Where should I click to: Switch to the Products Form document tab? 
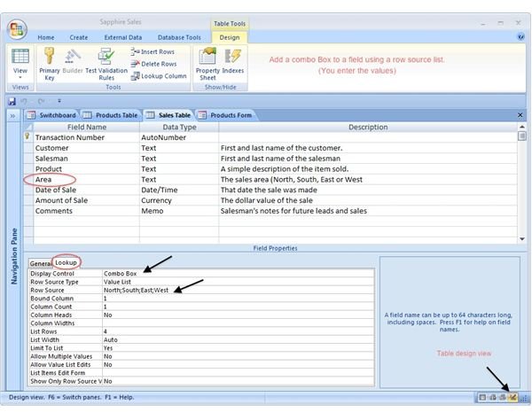225,115
